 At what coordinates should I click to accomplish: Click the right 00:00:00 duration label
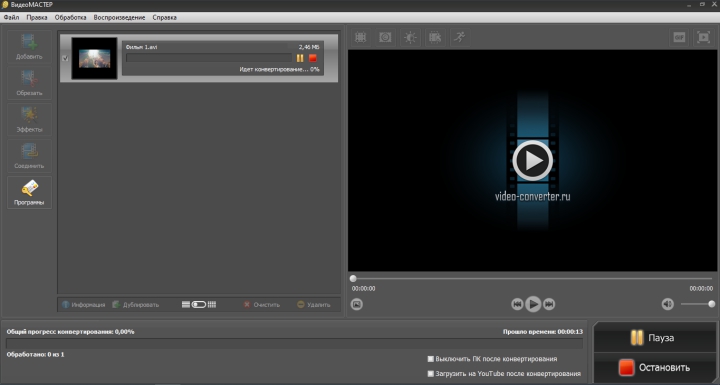701,289
